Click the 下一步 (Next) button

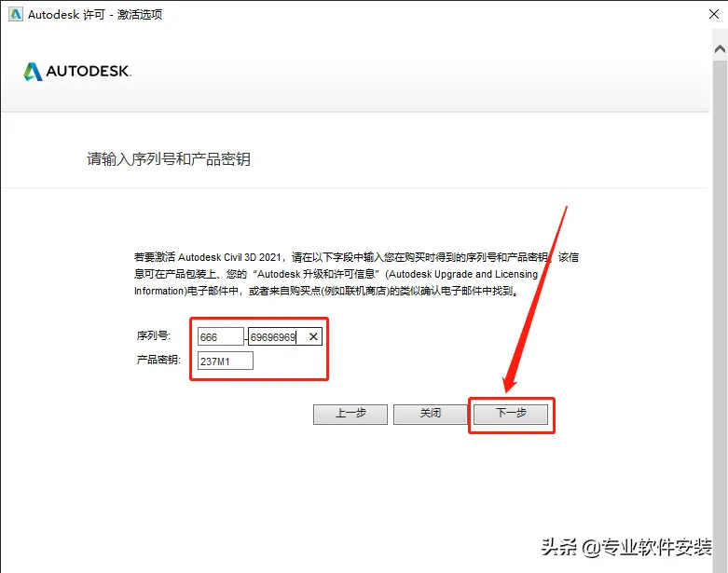pyautogui.click(x=511, y=415)
